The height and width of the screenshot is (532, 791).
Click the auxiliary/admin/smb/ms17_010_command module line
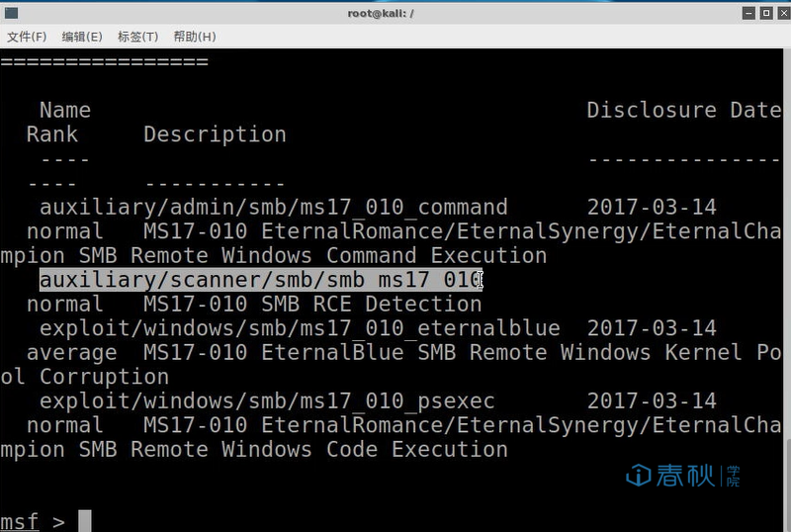pos(274,207)
